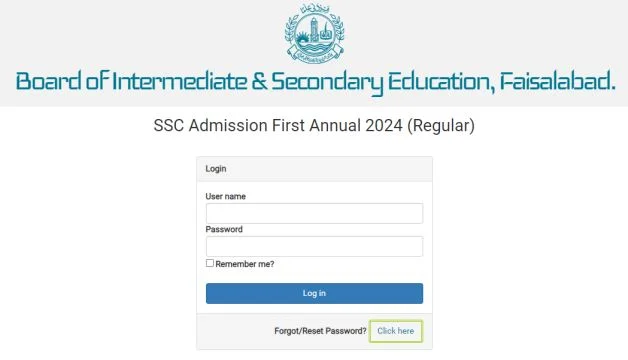Viewport: 628px width, 360px height.
Task: Click the word Faisalabad in banner
Action: (x=556, y=81)
